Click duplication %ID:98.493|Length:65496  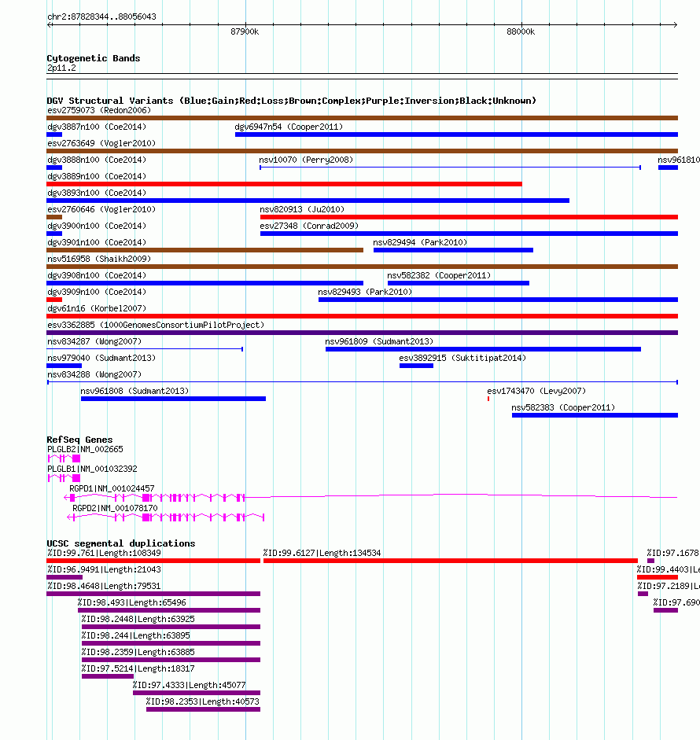point(169,610)
